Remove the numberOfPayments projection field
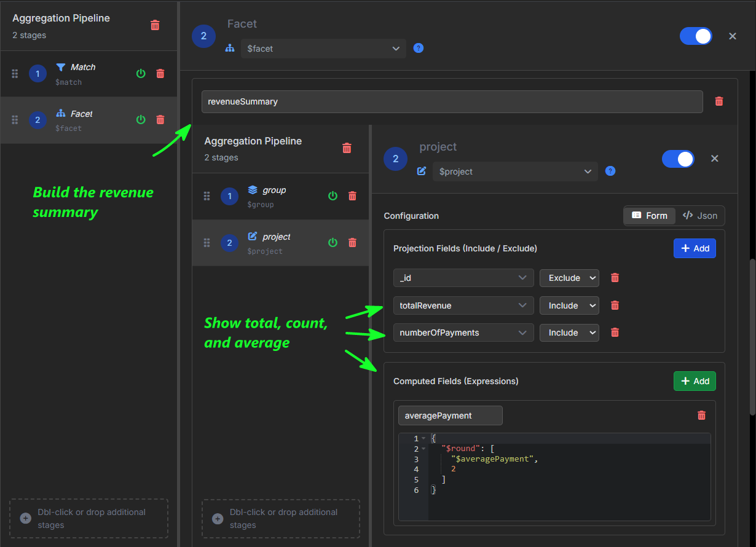 [x=615, y=333]
